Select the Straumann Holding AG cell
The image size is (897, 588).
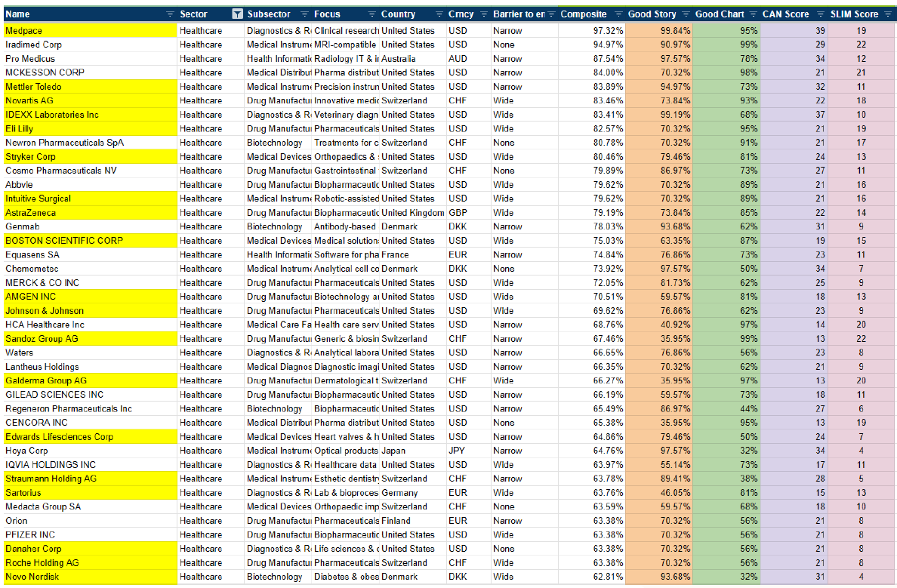pyautogui.click(x=91, y=479)
